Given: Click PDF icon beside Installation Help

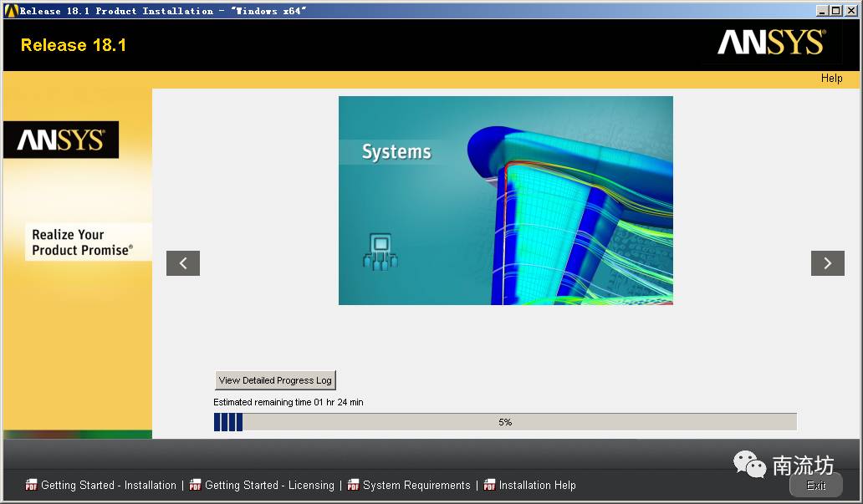Looking at the screenshot, I should (x=489, y=485).
